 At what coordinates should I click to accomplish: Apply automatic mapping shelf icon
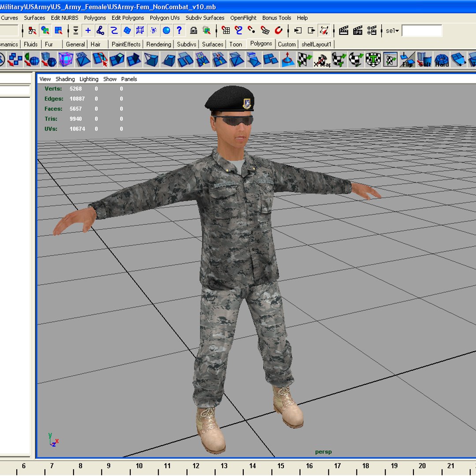coord(373,59)
